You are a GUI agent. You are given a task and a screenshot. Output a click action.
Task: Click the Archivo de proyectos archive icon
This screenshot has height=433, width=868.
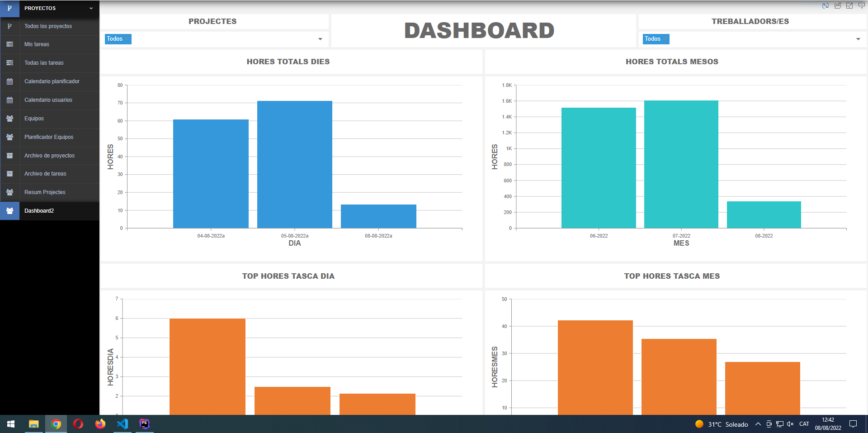click(x=9, y=156)
